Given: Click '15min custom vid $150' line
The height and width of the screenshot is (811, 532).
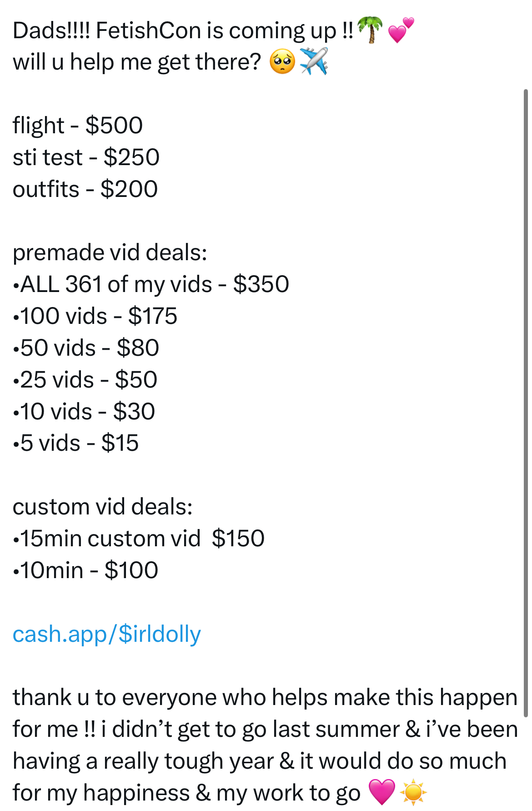Looking at the screenshot, I should pyautogui.click(x=139, y=539).
